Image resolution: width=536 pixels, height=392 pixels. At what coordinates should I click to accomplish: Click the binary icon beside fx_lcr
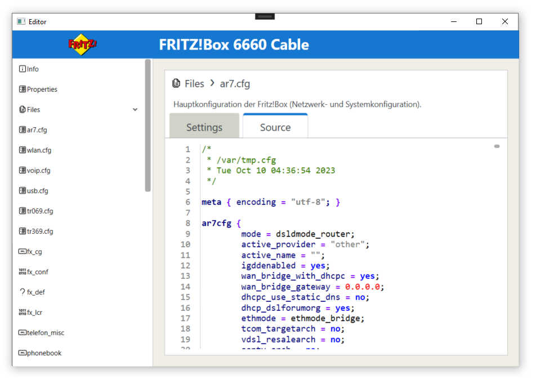(x=22, y=312)
